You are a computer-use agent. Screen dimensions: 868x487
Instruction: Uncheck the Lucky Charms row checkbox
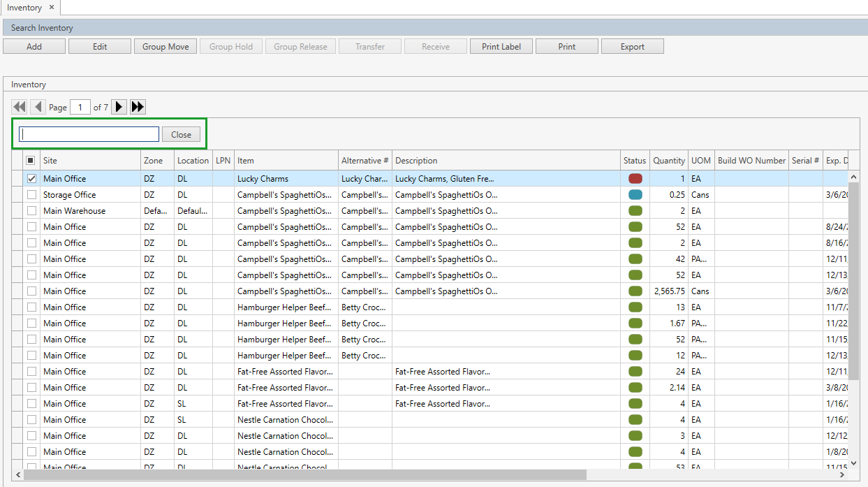coord(31,179)
